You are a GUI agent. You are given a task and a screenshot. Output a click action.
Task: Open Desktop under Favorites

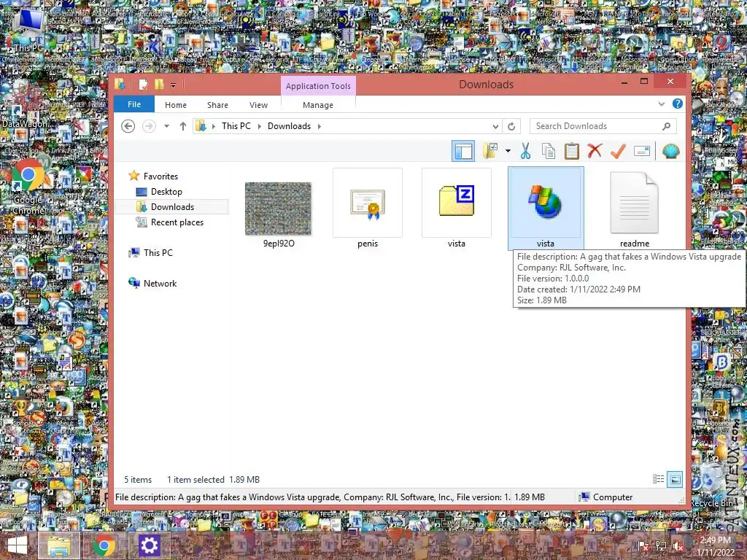tap(166, 192)
